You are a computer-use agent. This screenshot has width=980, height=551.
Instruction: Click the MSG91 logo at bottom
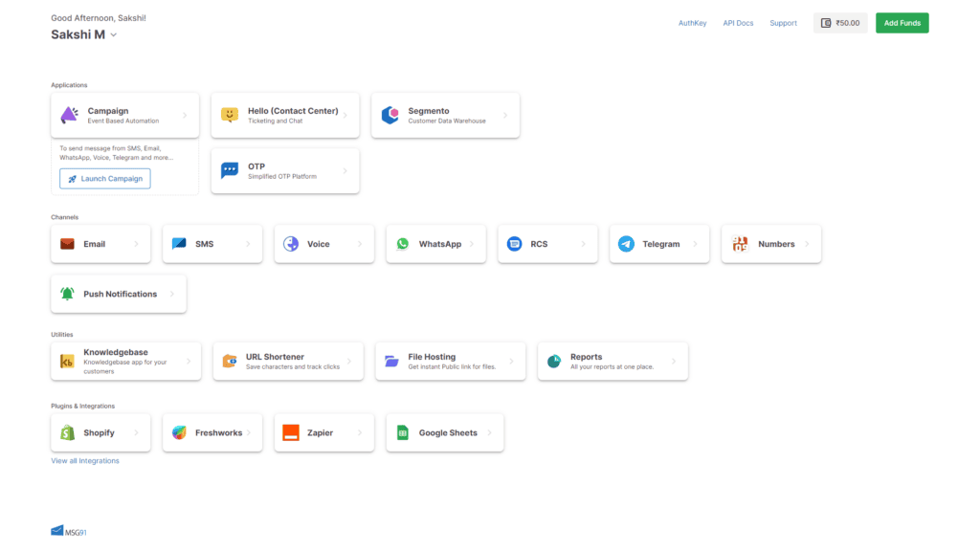pyautogui.click(x=69, y=531)
